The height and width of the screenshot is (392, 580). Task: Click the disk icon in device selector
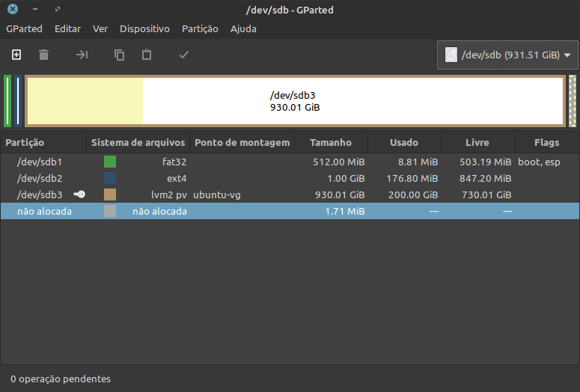[451, 55]
